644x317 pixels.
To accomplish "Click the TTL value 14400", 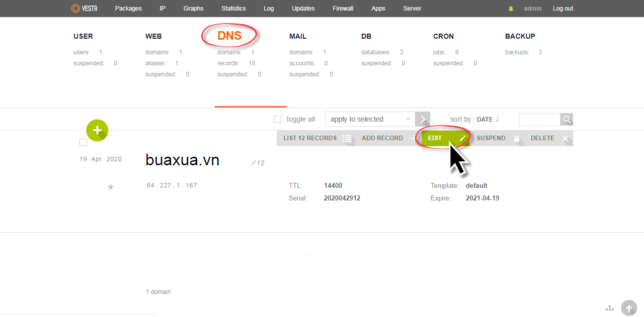I will (333, 186).
